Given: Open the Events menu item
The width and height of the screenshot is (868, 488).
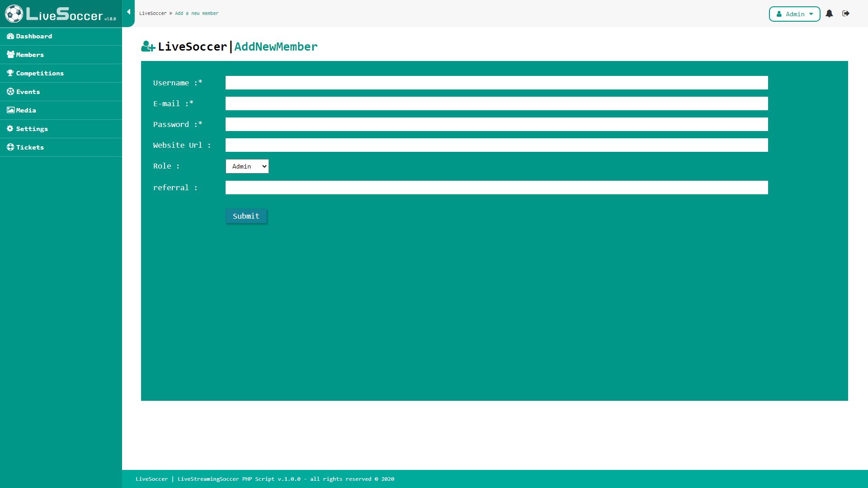Looking at the screenshot, I should point(28,92).
